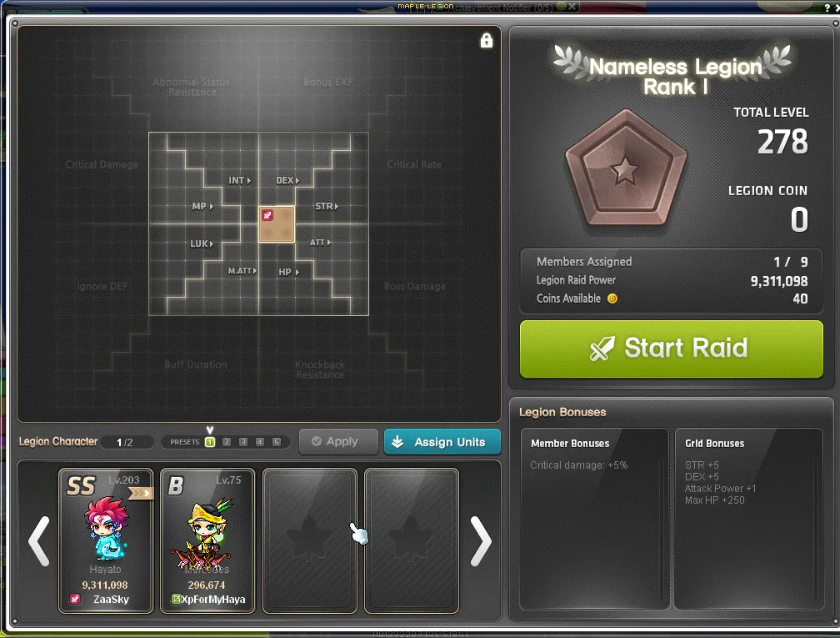Toggle the grid lock icon

pyautogui.click(x=487, y=41)
